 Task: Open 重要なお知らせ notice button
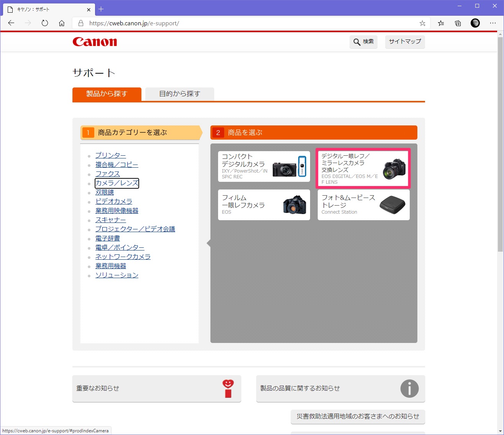157,389
